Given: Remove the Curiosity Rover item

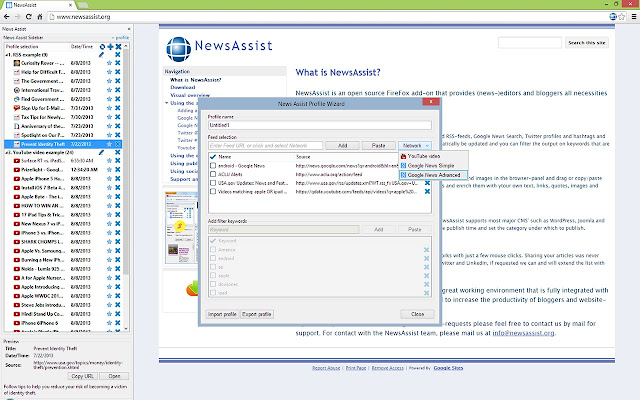Looking at the screenshot, I should pos(118,63).
